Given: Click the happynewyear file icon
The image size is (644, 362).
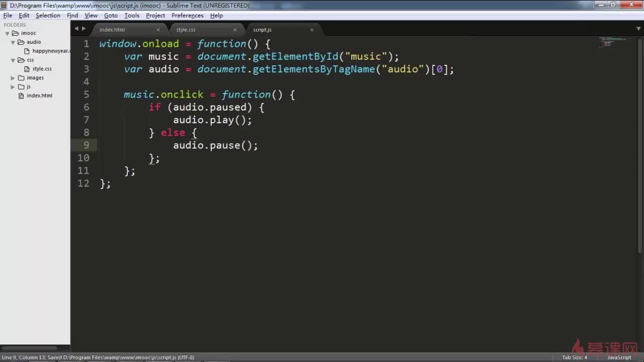Looking at the screenshot, I should [x=27, y=51].
